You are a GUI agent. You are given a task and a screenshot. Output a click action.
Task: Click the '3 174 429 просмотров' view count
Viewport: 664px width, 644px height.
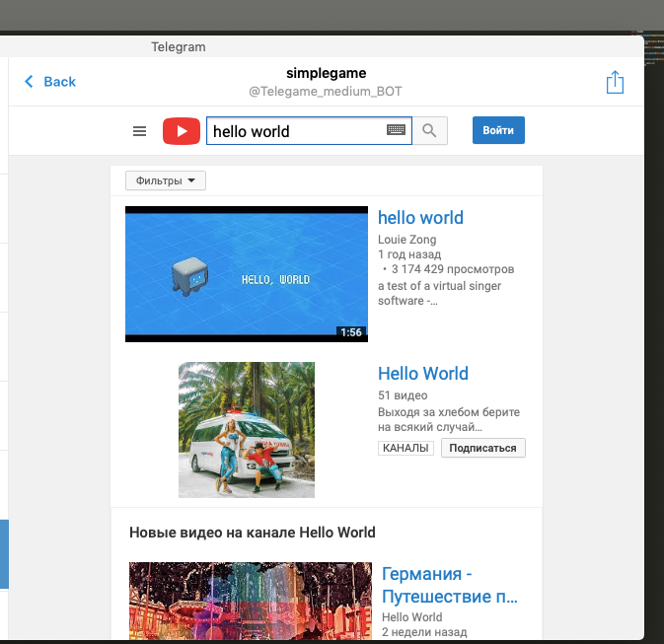click(x=453, y=269)
